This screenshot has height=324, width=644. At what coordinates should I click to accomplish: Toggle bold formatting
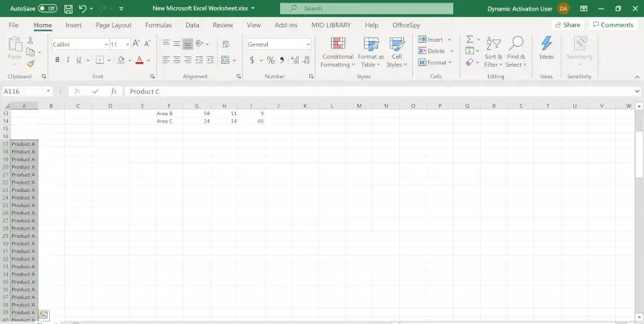pyautogui.click(x=57, y=60)
